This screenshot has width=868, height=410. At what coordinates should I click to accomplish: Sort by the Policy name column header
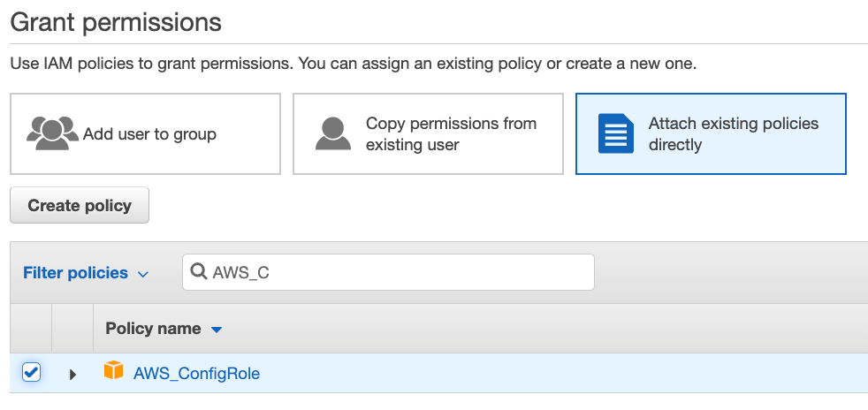pos(153,329)
